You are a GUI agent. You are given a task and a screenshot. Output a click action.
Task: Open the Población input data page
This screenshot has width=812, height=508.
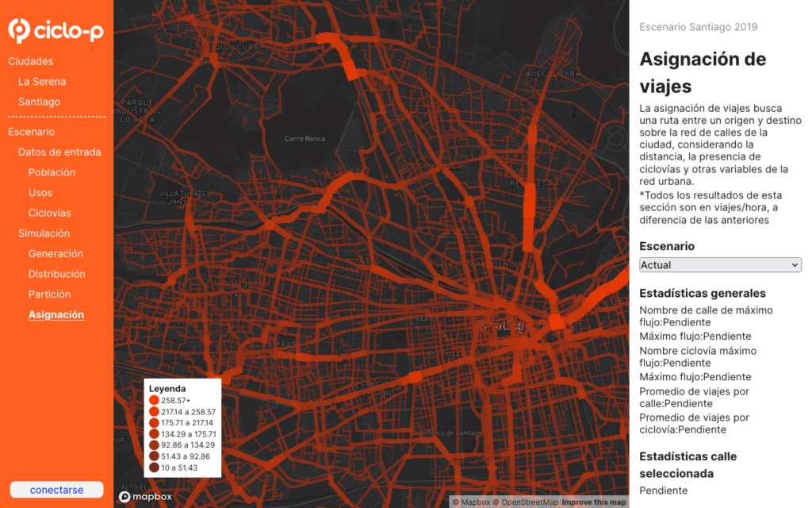(52, 172)
